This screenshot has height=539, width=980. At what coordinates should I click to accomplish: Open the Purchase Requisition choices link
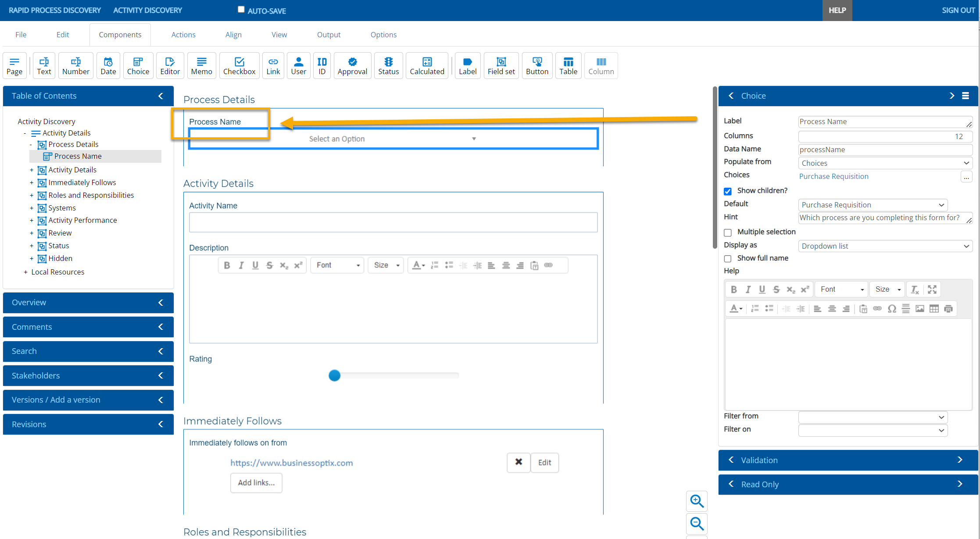pyautogui.click(x=833, y=176)
